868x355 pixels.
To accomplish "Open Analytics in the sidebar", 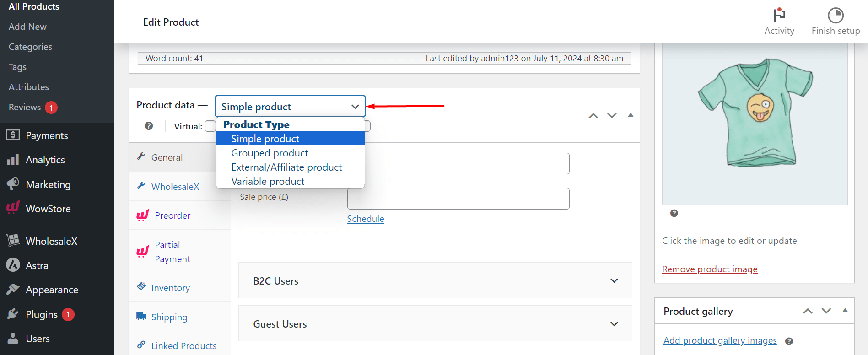I will 45,160.
